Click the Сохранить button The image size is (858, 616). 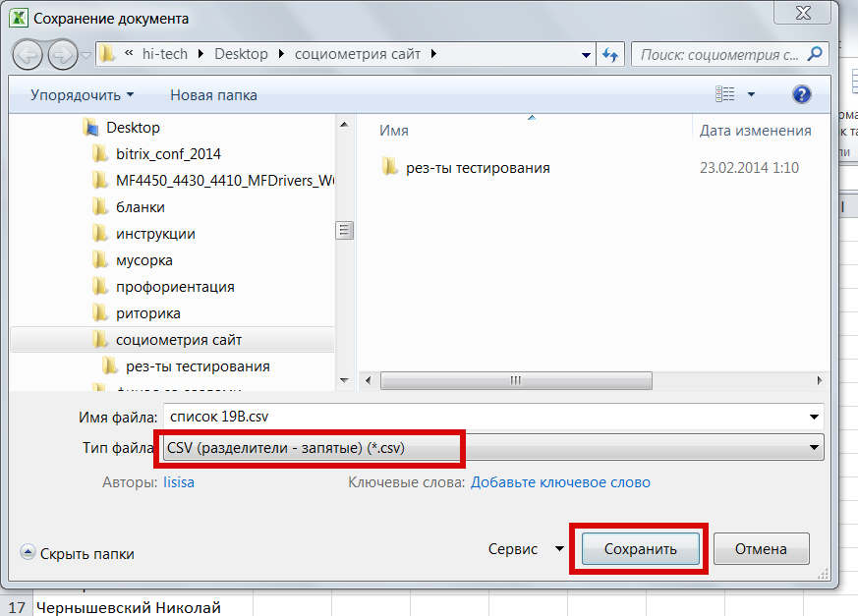639,549
